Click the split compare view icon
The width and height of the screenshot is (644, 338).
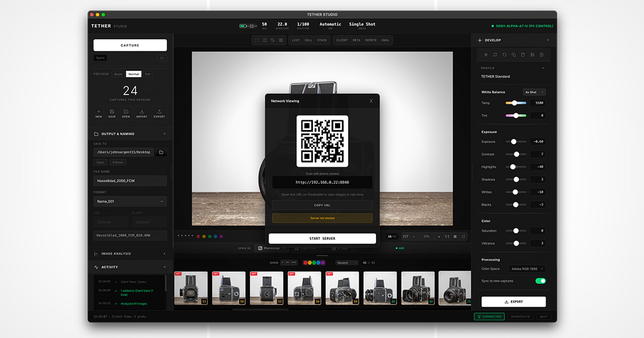coord(265,40)
